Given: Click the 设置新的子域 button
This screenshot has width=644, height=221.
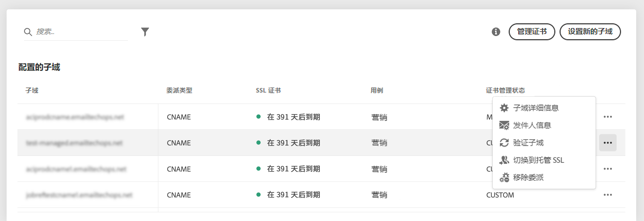Looking at the screenshot, I should 590,32.
